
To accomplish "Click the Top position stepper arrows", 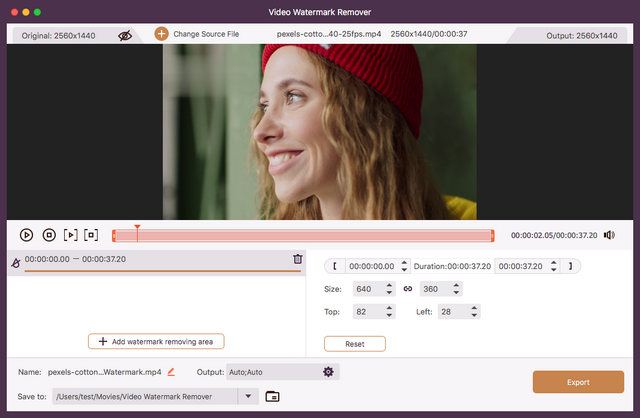I will click(389, 312).
